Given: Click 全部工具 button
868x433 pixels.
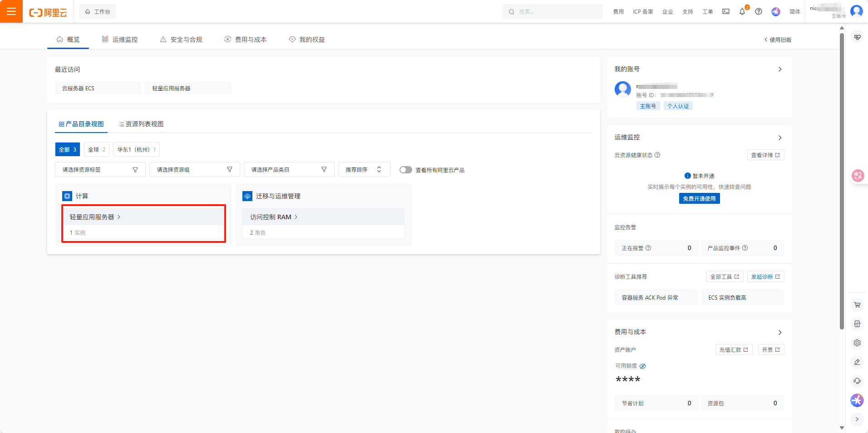Looking at the screenshot, I should point(725,276).
